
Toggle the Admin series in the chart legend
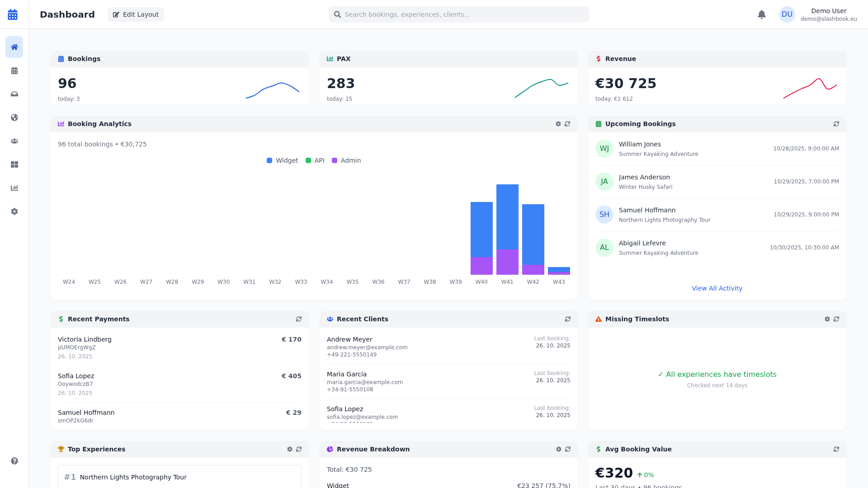[346, 160]
